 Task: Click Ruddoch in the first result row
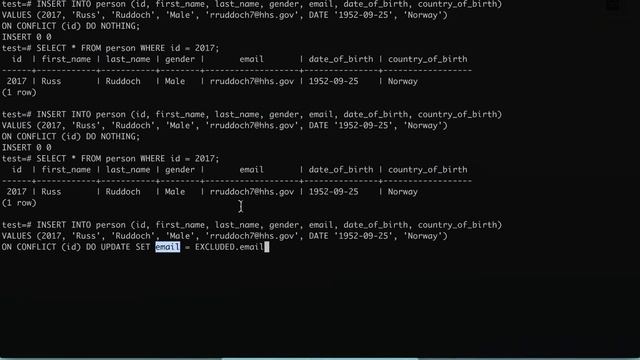123,81
